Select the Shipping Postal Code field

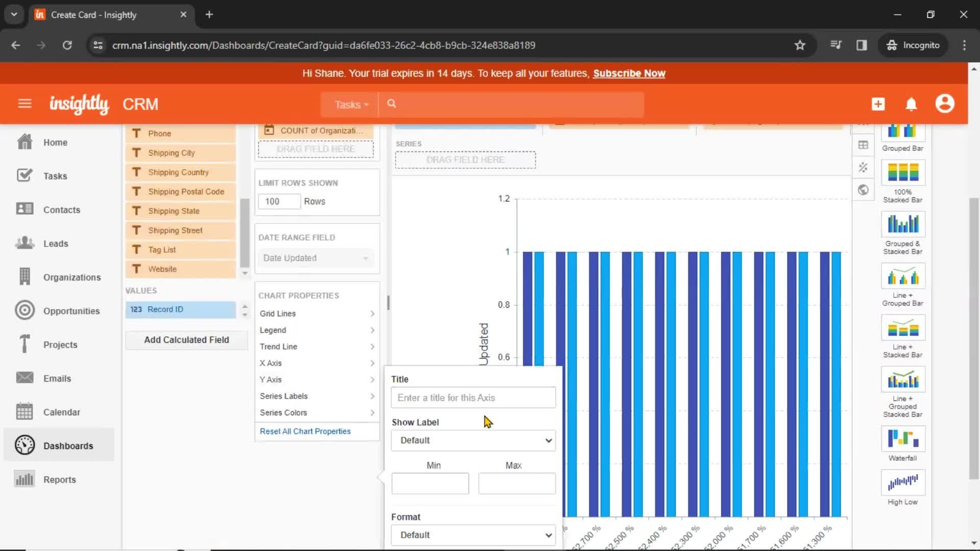click(181, 192)
